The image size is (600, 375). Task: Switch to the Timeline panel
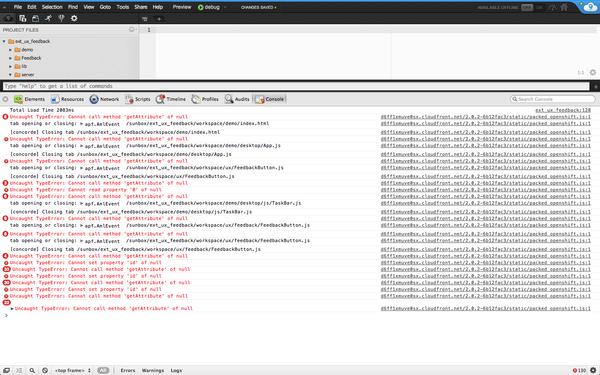point(171,99)
